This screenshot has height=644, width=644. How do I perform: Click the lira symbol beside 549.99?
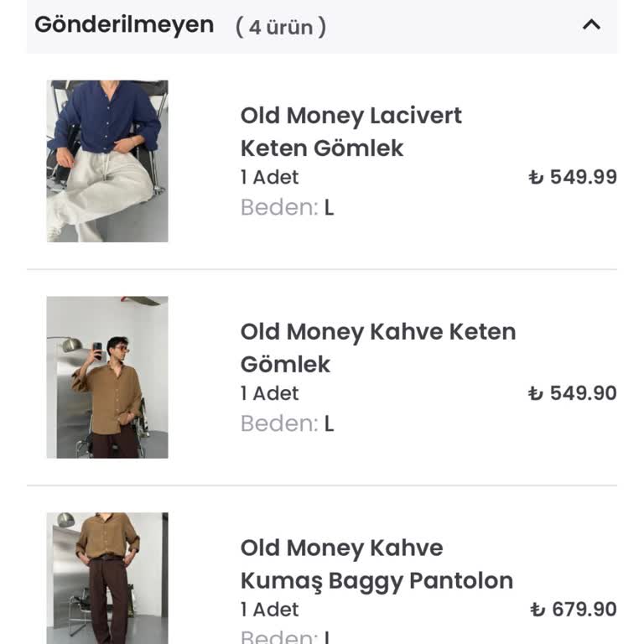(536, 178)
